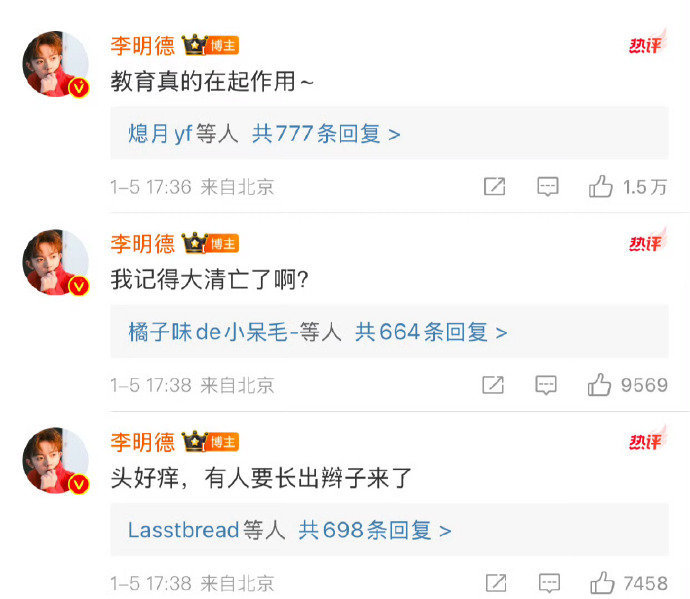Viewport: 690px width, 599px height.
Task: Click the 热评 badge on second comment
Action: 647,241
